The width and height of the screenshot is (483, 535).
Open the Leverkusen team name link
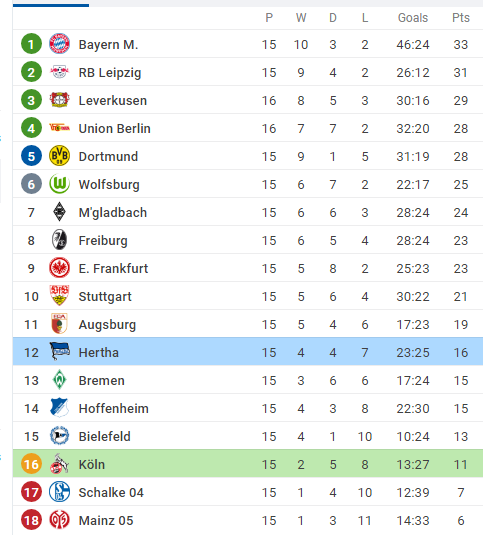(113, 101)
